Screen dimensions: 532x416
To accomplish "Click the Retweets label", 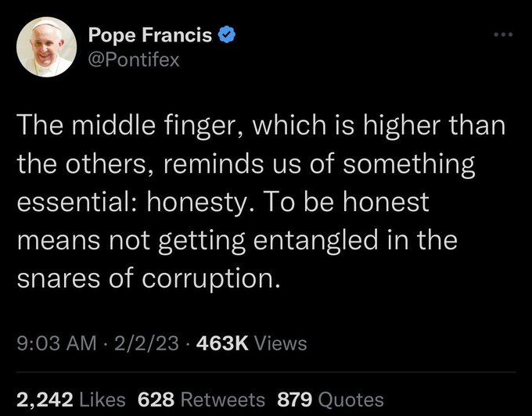I will [x=222, y=400].
